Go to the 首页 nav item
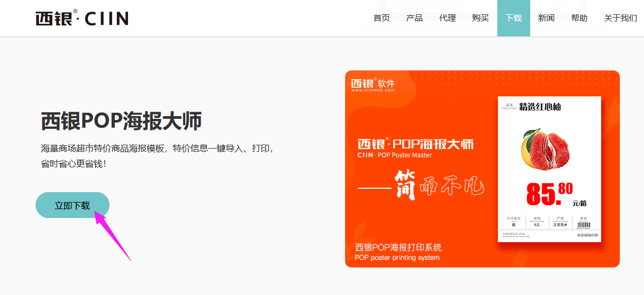The height and width of the screenshot is (295, 644). [x=381, y=18]
